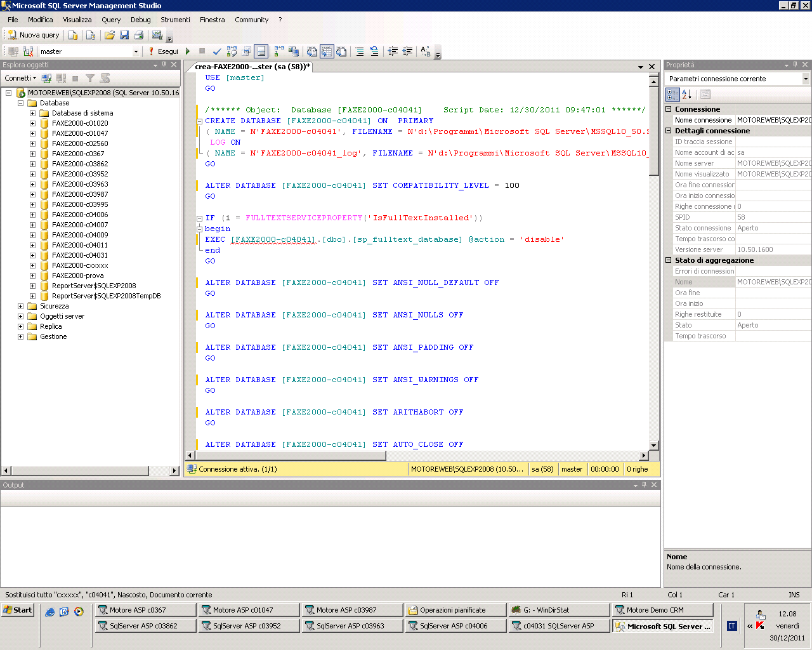The width and height of the screenshot is (812, 650).
Task: Click the Filter funnel icon in Object Explorer
Action: click(x=90, y=78)
